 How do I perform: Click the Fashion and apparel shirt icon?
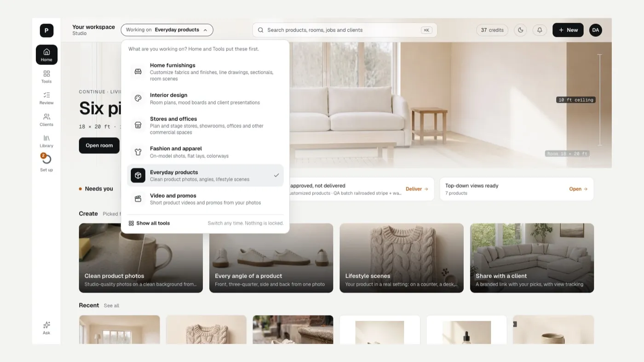coord(138,152)
